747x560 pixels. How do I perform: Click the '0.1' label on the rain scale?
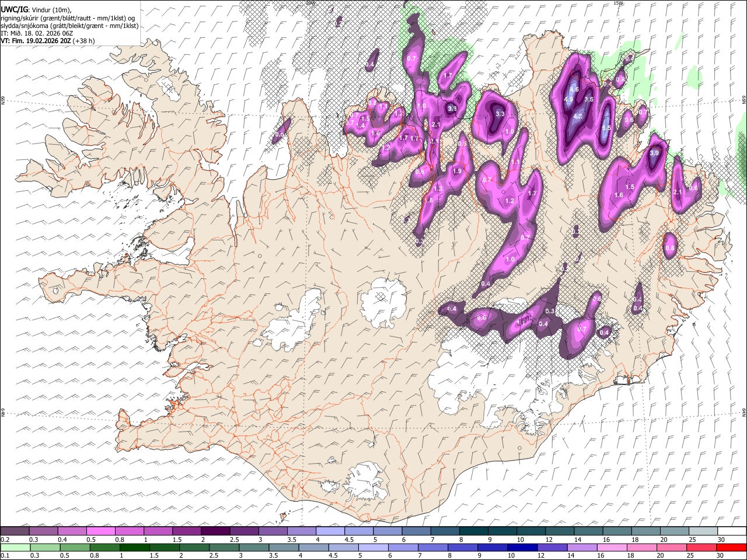(x=5, y=555)
